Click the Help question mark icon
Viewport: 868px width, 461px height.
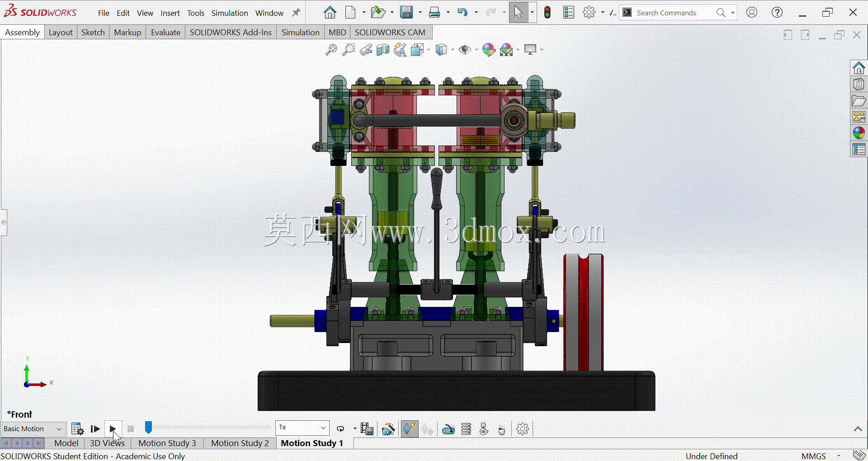(x=777, y=13)
